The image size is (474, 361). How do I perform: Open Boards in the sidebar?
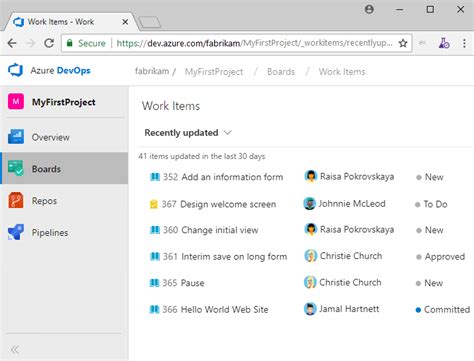click(x=65, y=169)
